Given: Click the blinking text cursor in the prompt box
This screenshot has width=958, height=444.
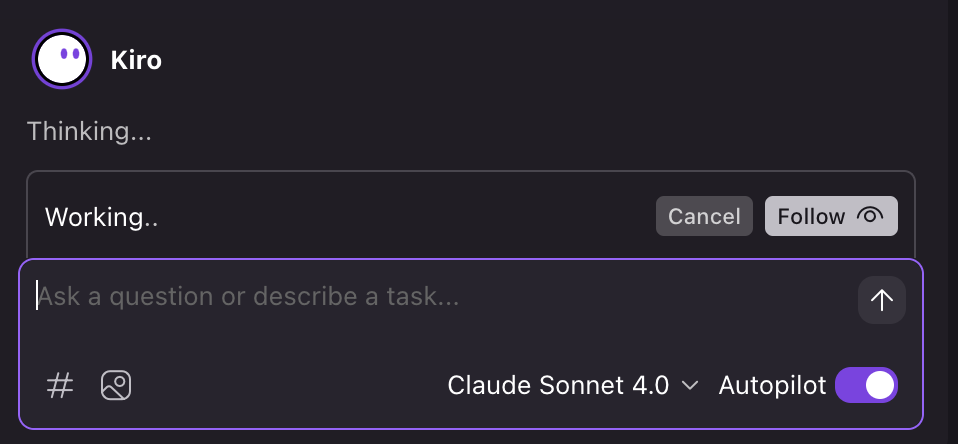Looking at the screenshot, I should [x=37, y=296].
